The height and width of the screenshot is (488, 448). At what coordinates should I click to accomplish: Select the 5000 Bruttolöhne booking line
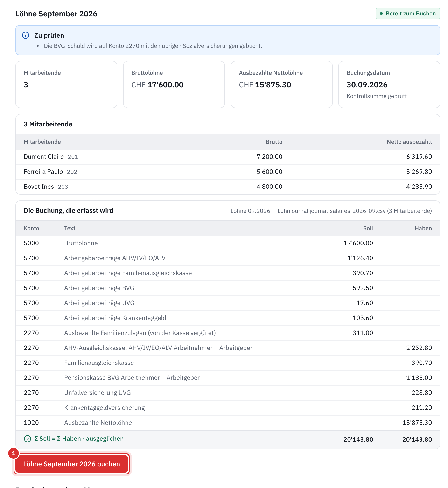click(x=228, y=243)
